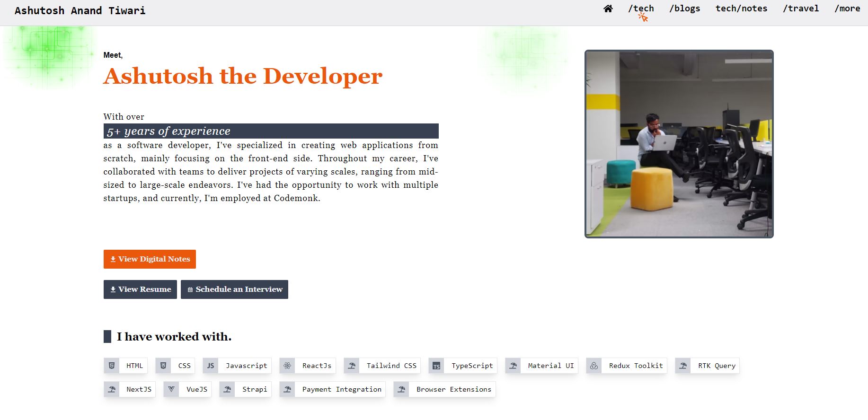Click the View Digital Notes button
This screenshot has height=420, width=868.
pos(150,259)
